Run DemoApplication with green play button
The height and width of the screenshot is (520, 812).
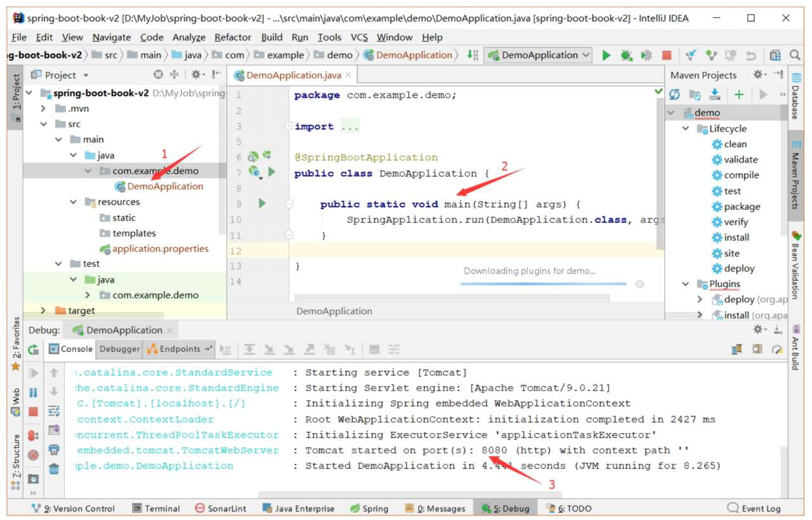[606, 55]
